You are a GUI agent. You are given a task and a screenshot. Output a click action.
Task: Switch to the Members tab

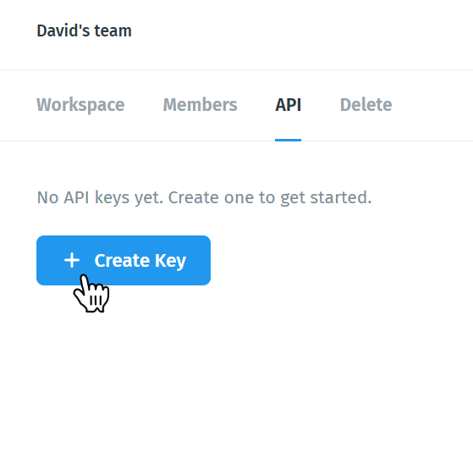[200, 105]
